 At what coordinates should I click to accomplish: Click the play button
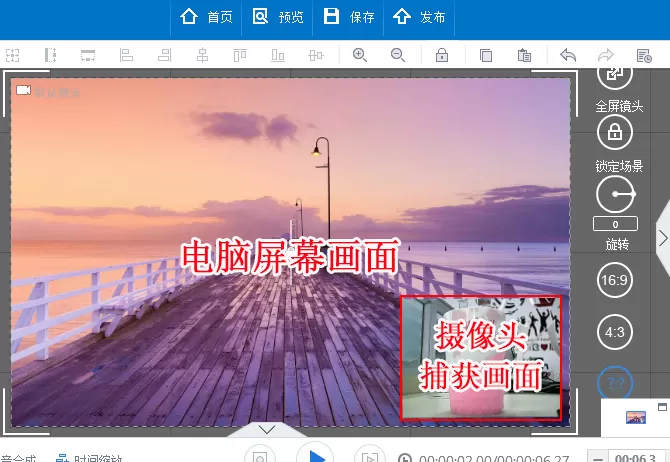[x=315, y=455]
